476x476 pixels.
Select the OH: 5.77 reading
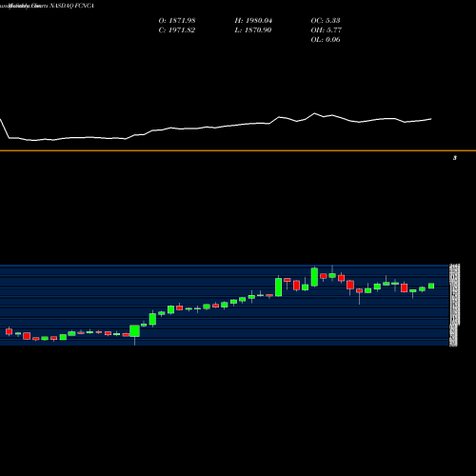327,30
